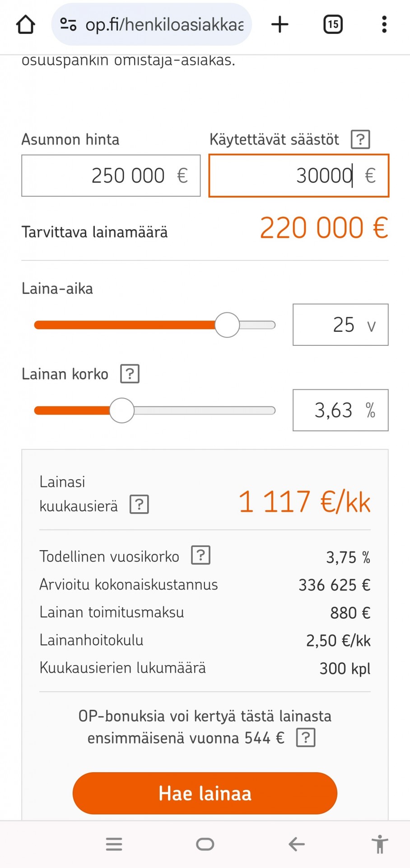The width and height of the screenshot is (410, 868).
Task: Focus the loan term 25 v field
Action: click(340, 325)
